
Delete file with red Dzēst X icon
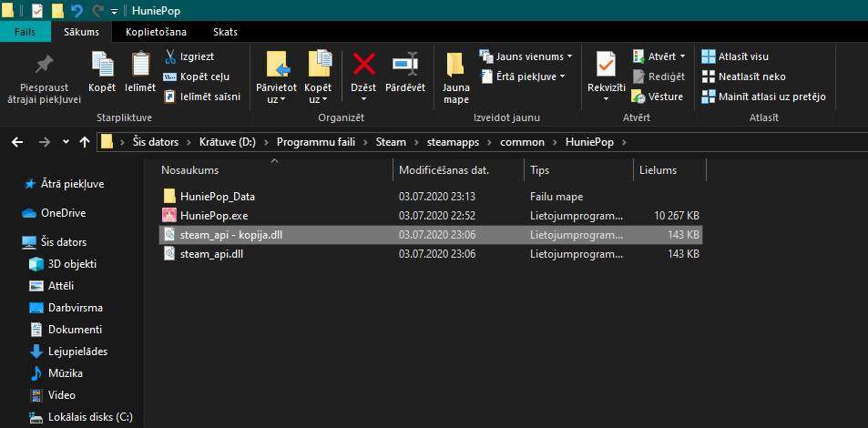point(363,65)
